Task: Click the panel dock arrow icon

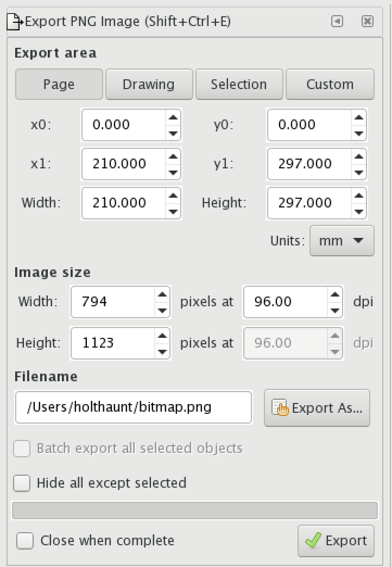Action: tap(337, 21)
